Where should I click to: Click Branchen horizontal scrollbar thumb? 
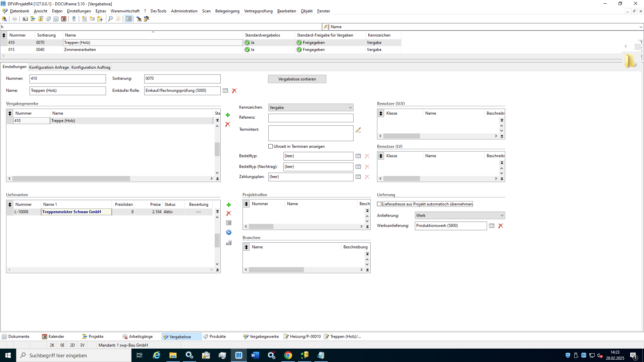tap(276, 270)
